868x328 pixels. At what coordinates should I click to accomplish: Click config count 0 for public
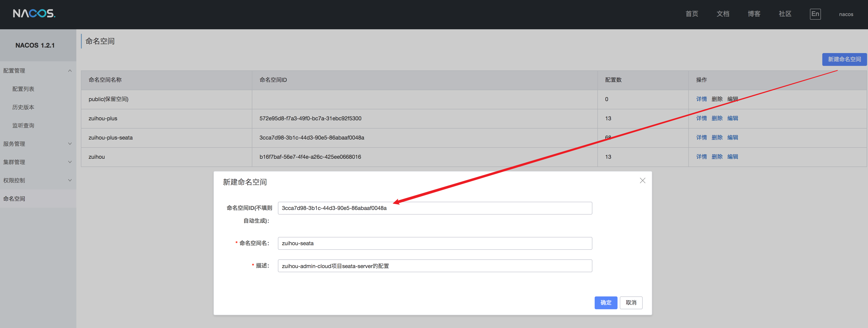tap(607, 99)
